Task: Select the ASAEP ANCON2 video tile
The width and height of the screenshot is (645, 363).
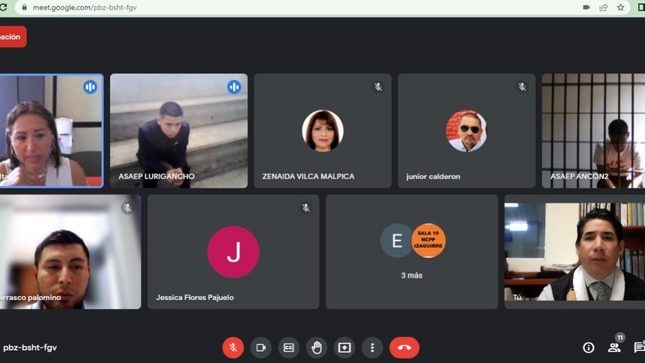Action: tap(594, 131)
